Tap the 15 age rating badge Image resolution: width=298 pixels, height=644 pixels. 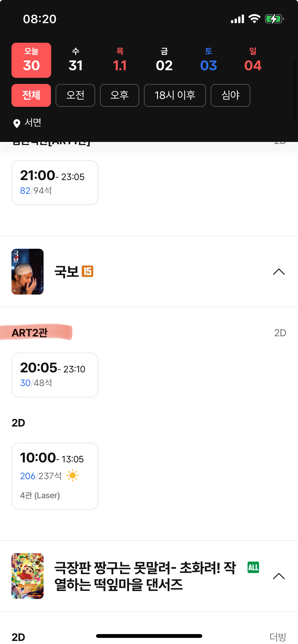87,271
